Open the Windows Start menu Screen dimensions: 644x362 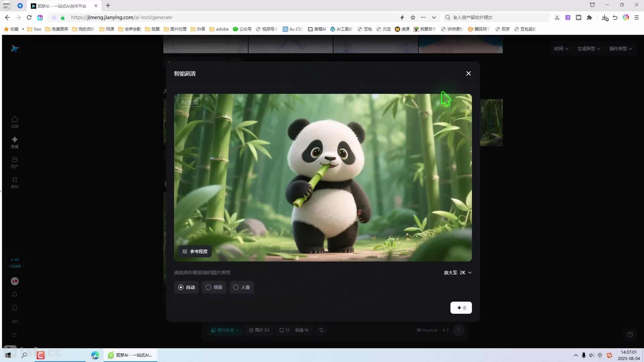tap(8, 355)
